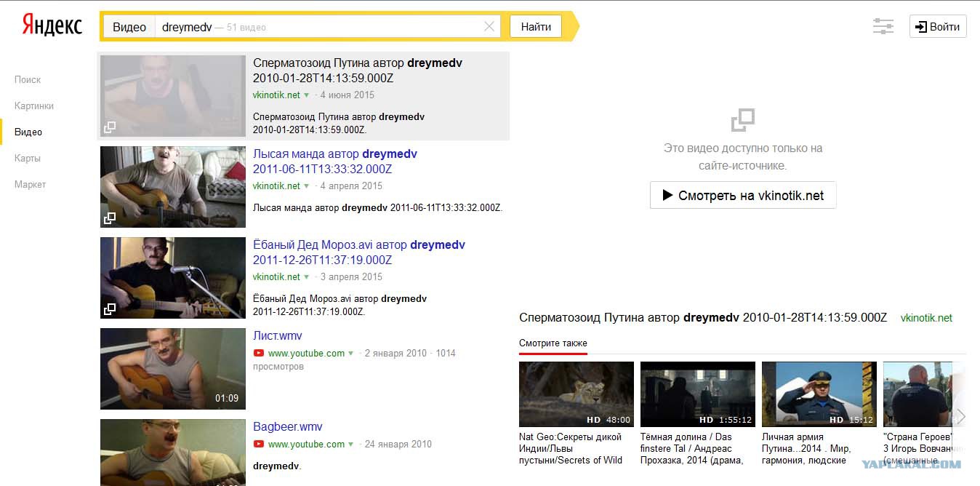This screenshot has width=980, height=486.
Task: Expand the vkinotik.net arrow on the 4 апреля 2015 result
Action: [x=307, y=186]
